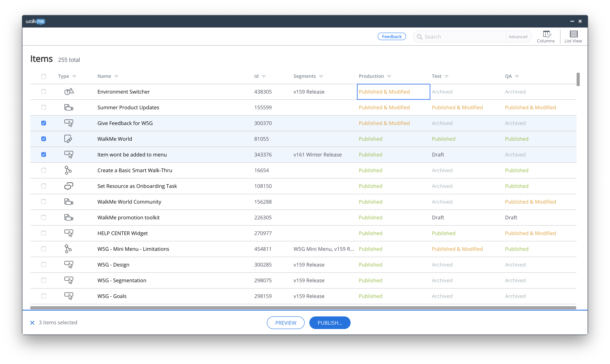Check Set Resource as Onboarding Task checkbox
The image size is (610, 364).
(x=44, y=186)
